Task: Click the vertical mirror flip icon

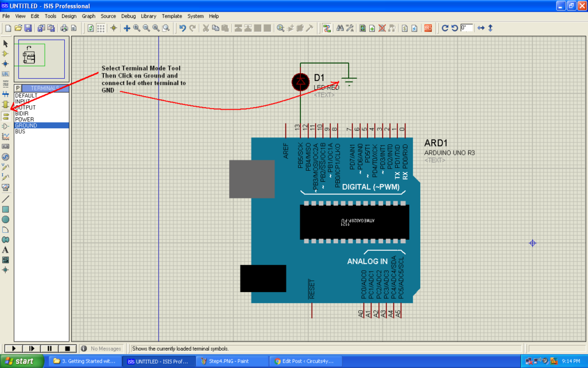Action: click(490, 28)
